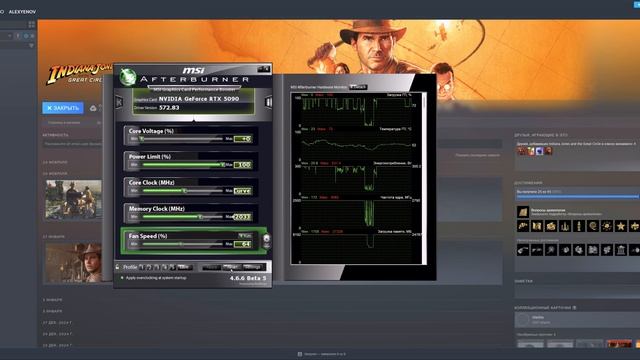Open the Indiana Jones close-up screenshot thumbnail
Screen dimensions: 640x360
[73, 262]
